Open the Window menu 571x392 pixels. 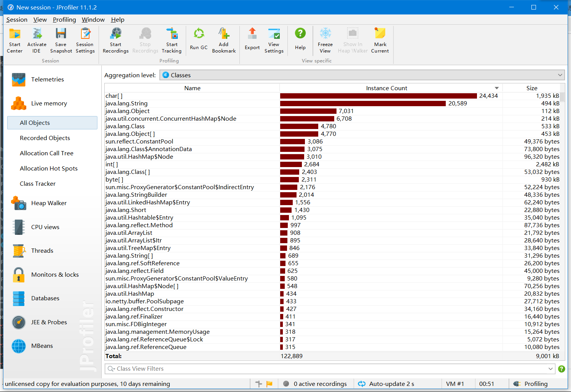pyautogui.click(x=93, y=20)
